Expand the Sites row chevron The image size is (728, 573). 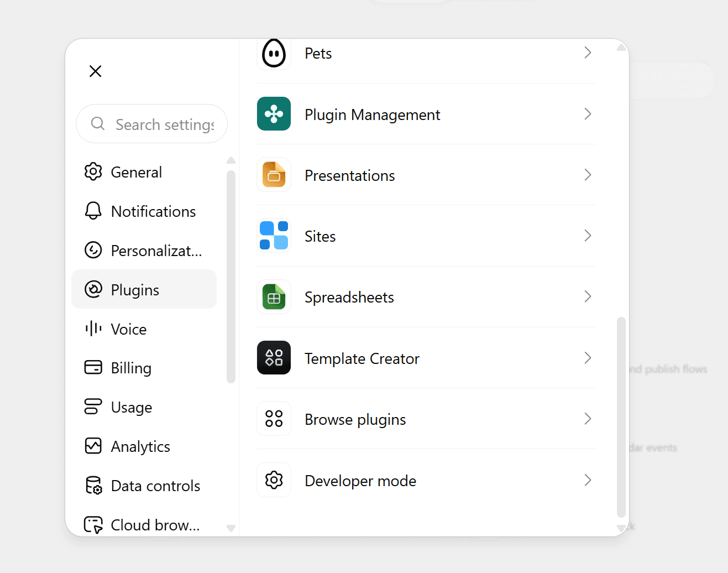588,236
